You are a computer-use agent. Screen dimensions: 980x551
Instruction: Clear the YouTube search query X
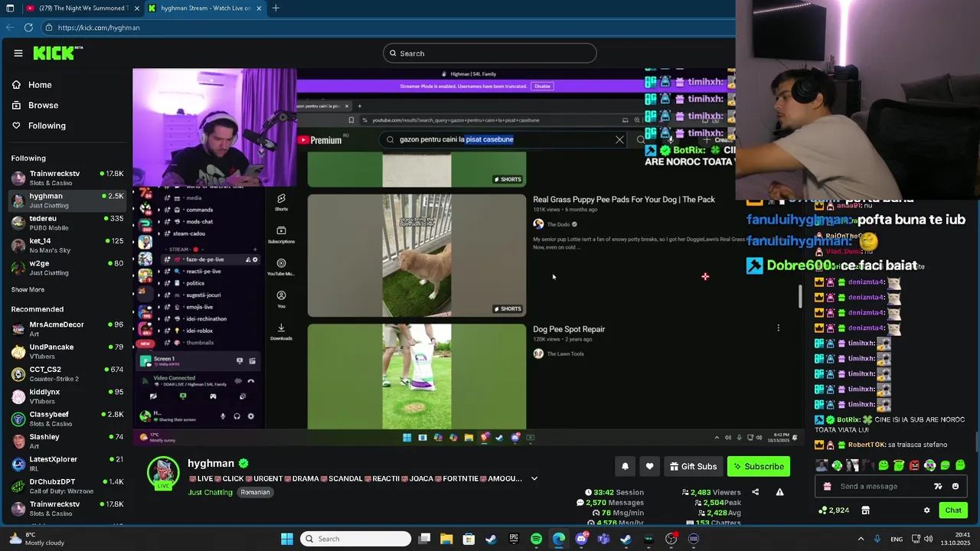(619, 139)
